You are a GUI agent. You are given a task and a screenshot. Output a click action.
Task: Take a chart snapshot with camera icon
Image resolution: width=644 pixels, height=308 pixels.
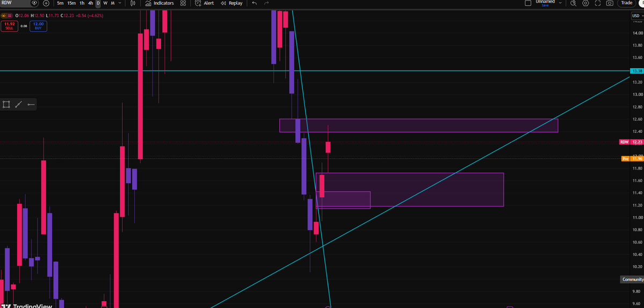(610, 3)
